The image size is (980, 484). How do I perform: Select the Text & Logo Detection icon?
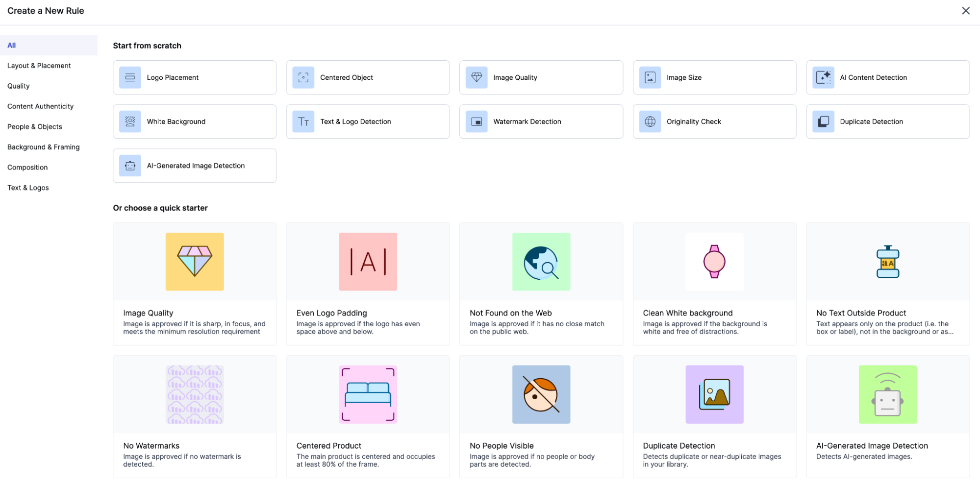(x=303, y=121)
